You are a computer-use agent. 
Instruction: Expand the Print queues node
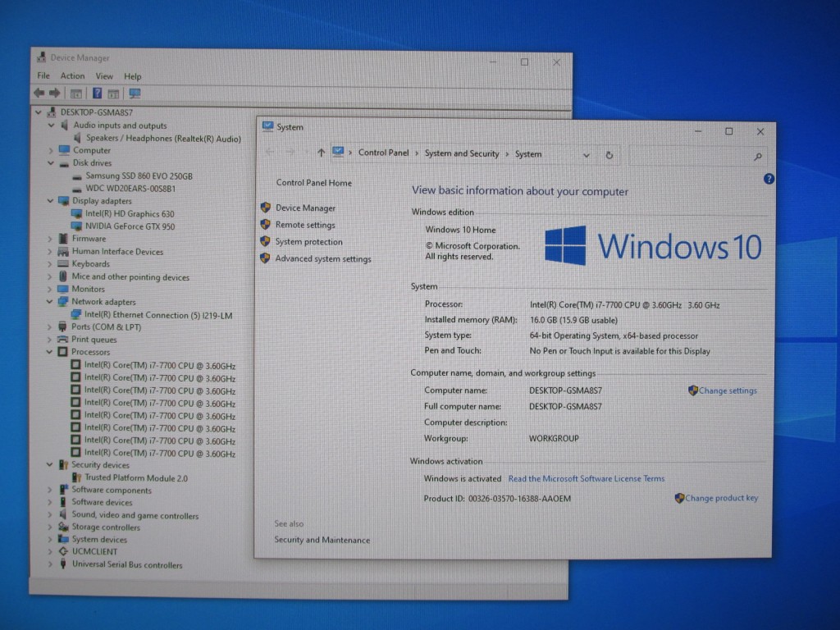pos(50,340)
